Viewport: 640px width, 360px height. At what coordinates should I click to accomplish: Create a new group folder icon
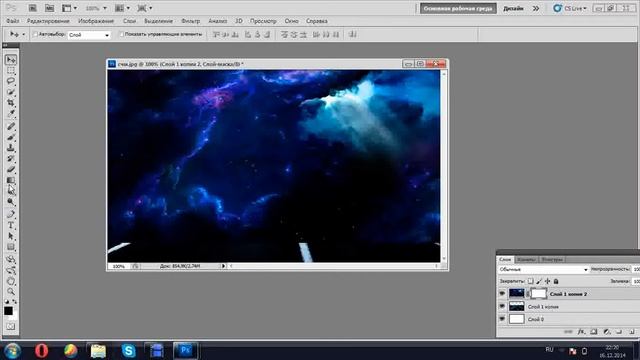click(x=619, y=332)
